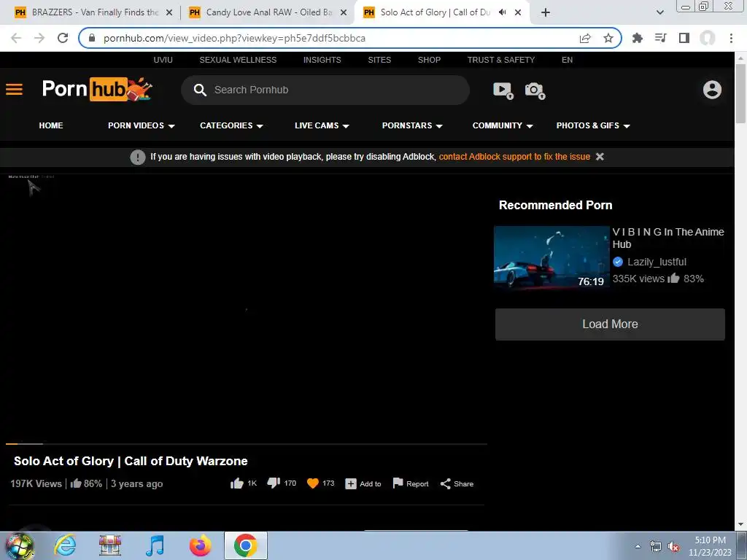Viewport: 747px width, 560px height.
Task: Open the Lazily_lustful channel link
Action: pos(657,262)
